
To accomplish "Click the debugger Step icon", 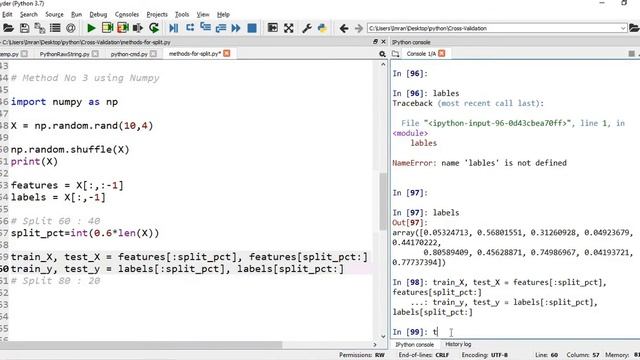I will 190,28.
